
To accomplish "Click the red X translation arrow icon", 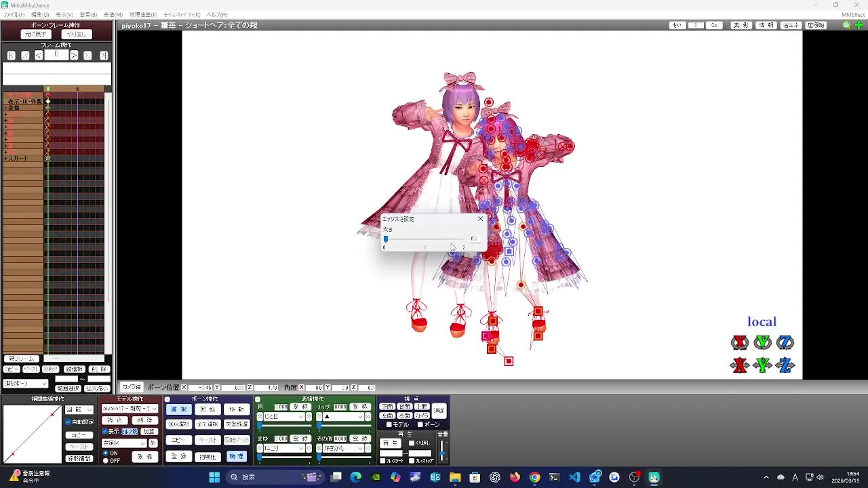I will pyautogui.click(x=740, y=365).
